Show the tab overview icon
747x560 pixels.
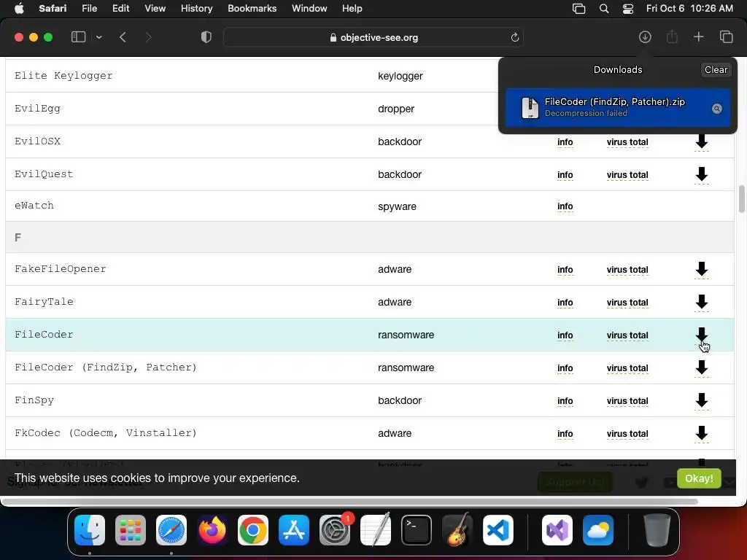(726, 37)
